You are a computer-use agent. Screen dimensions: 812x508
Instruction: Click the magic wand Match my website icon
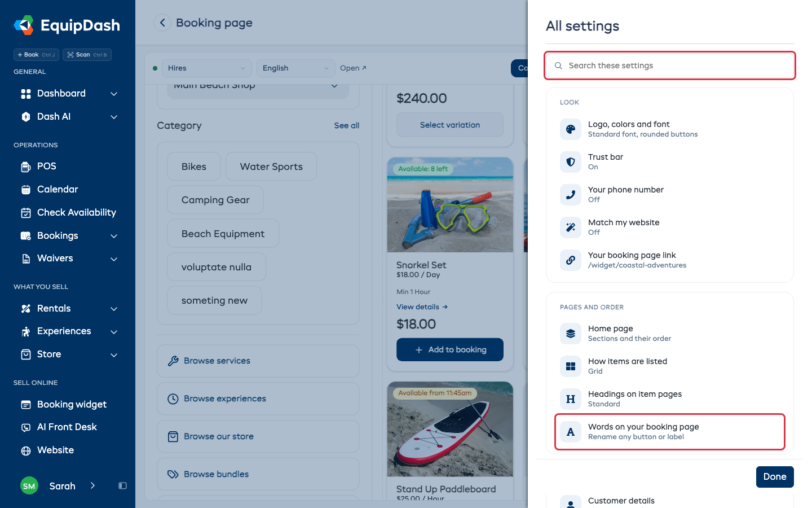571,227
